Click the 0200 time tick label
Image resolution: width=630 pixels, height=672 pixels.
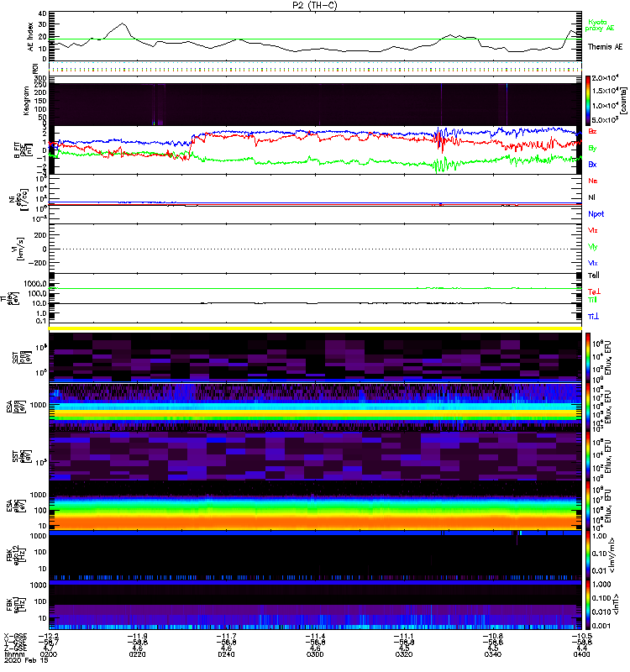[x=49, y=654]
